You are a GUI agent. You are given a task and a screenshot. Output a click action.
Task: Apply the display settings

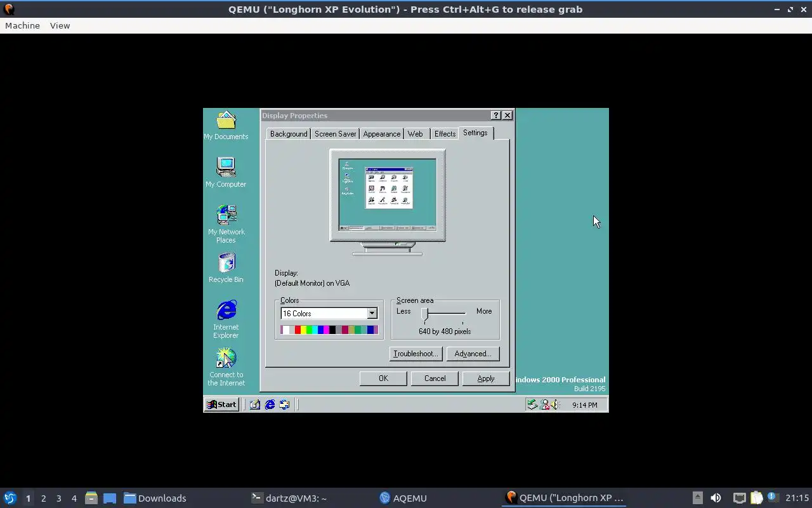486,378
